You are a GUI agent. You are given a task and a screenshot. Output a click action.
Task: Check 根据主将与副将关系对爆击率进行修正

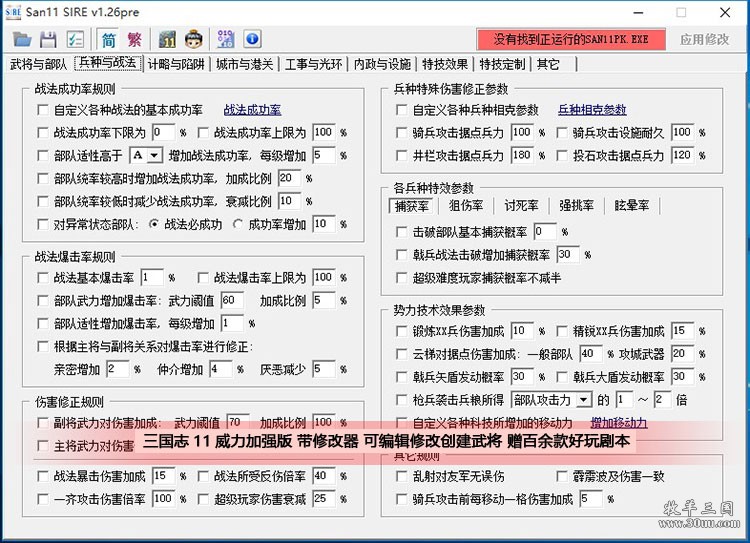click(x=43, y=346)
